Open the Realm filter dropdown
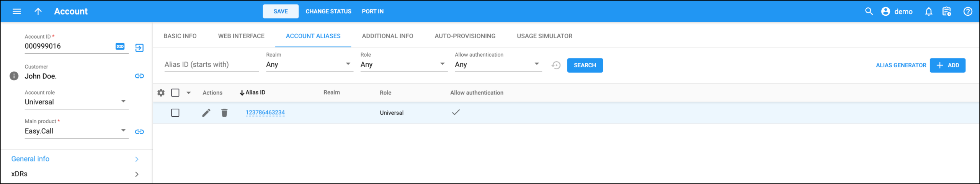Viewport: 980px width, 184px height. tap(309, 64)
